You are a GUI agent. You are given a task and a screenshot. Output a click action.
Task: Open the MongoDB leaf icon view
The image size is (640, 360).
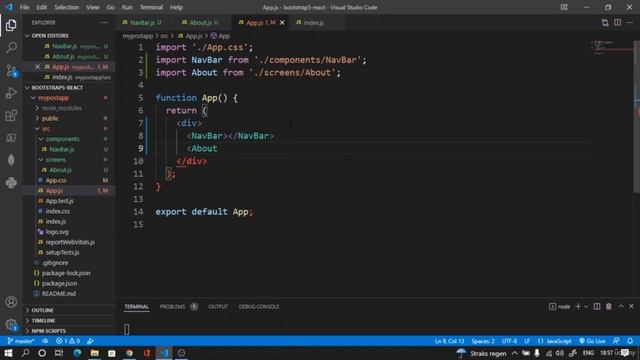[11, 160]
